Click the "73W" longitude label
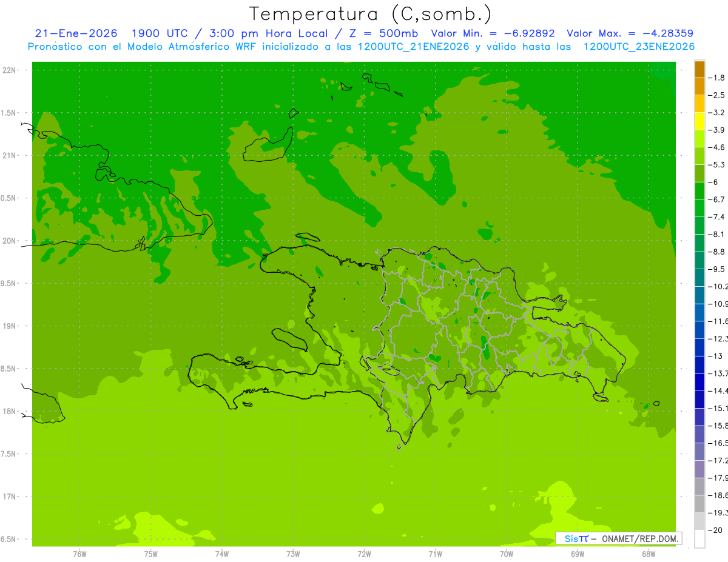The image size is (728, 562). pos(292,554)
